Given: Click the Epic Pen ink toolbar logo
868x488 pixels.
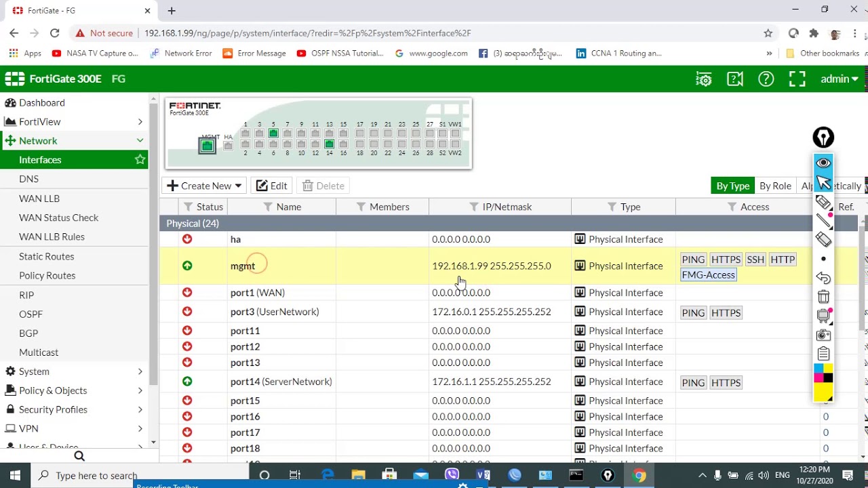Looking at the screenshot, I should coord(823,138).
